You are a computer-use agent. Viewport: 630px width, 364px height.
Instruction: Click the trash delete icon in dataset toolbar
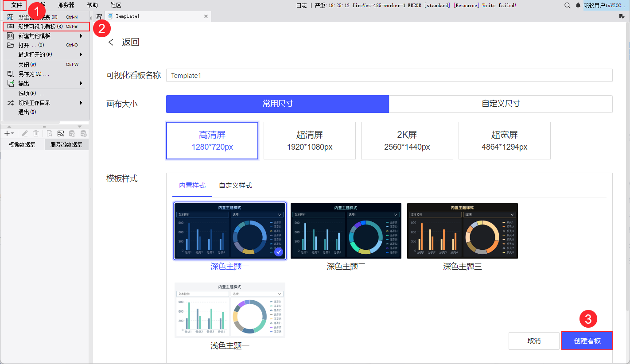pos(36,133)
